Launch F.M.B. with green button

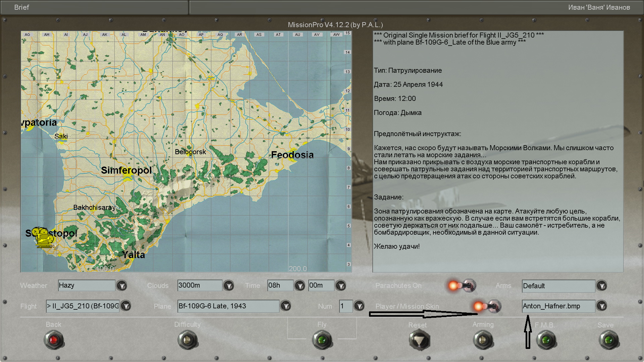point(546,340)
